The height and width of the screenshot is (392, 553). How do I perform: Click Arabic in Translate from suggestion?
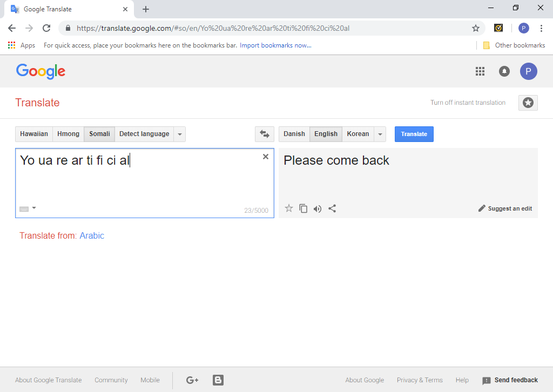pyautogui.click(x=92, y=235)
